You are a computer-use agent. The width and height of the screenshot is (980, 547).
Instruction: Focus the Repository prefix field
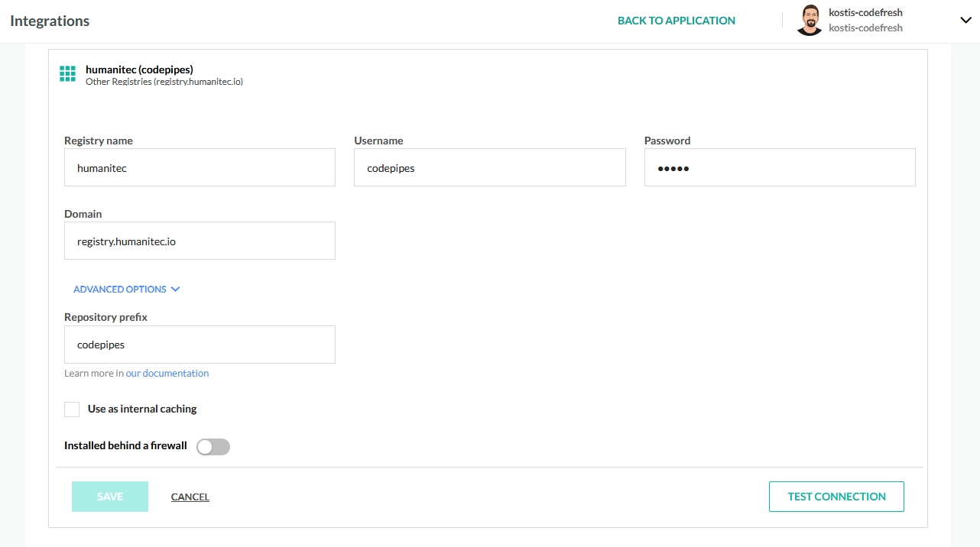coord(200,345)
